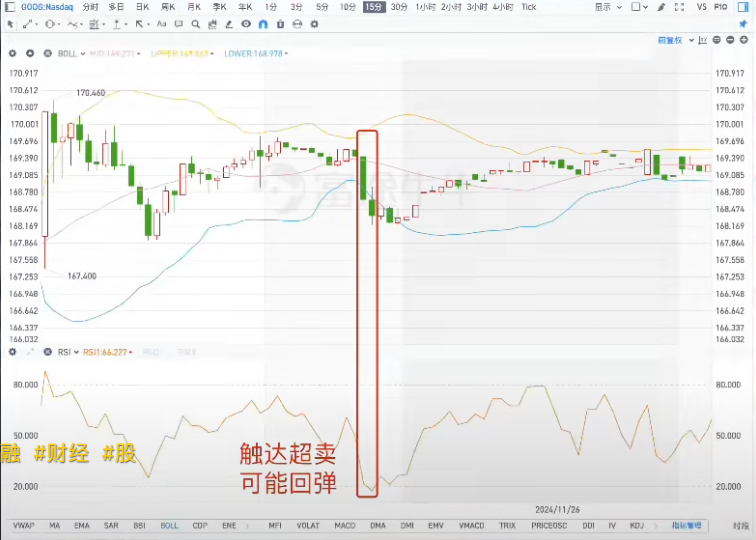This screenshot has width=756, height=540.
Task: Select the Tick chart tab
Action: pyautogui.click(x=528, y=7)
